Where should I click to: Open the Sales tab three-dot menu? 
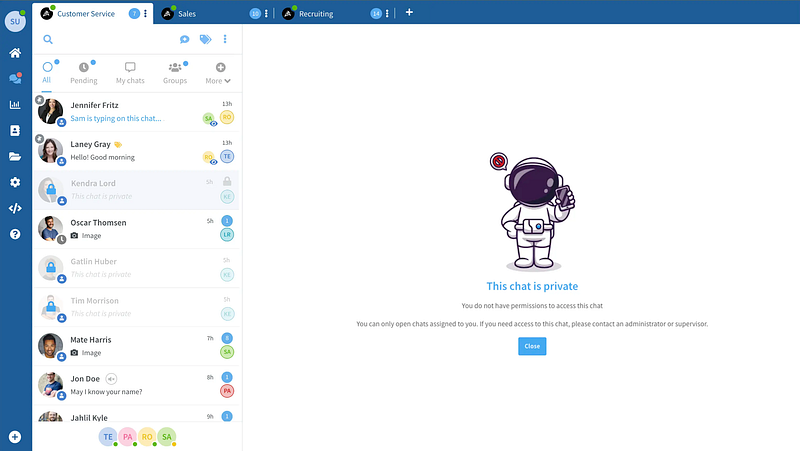coord(266,14)
